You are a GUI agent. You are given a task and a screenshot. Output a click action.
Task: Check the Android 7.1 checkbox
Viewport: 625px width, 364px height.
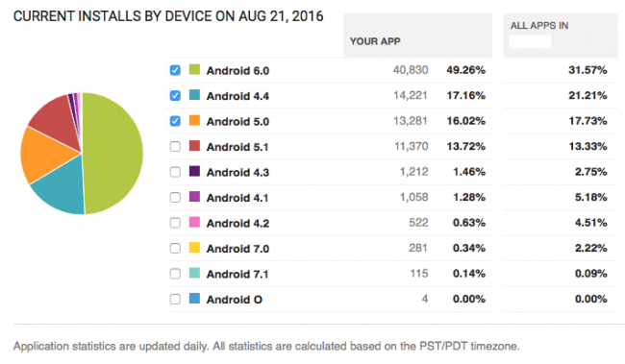point(175,274)
